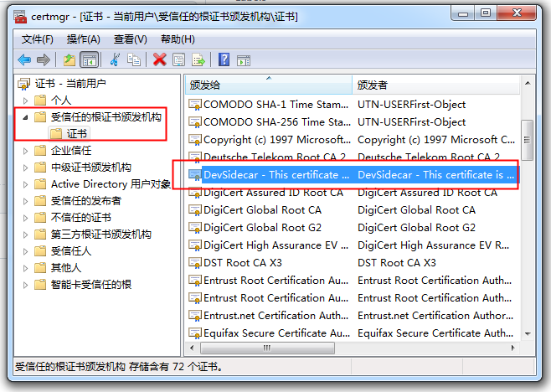Select DigiCert Assured ID Root CA row
The image size is (551, 392).
353,193
